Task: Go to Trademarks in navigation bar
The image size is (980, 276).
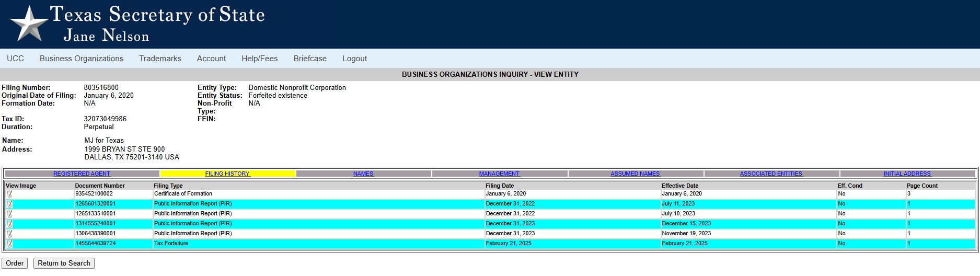Action: tap(160, 59)
